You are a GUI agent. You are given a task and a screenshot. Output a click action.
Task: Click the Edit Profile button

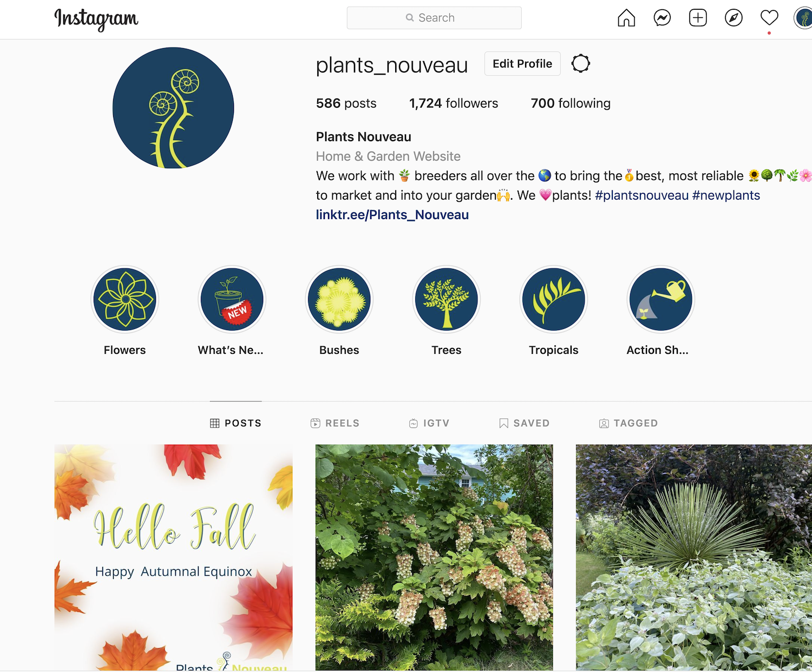click(x=522, y=64)
